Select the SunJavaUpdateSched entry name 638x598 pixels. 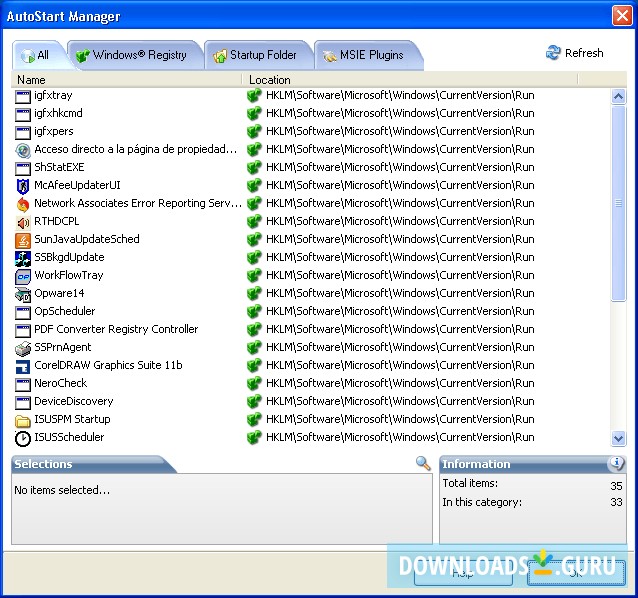(x=87, y=239)
